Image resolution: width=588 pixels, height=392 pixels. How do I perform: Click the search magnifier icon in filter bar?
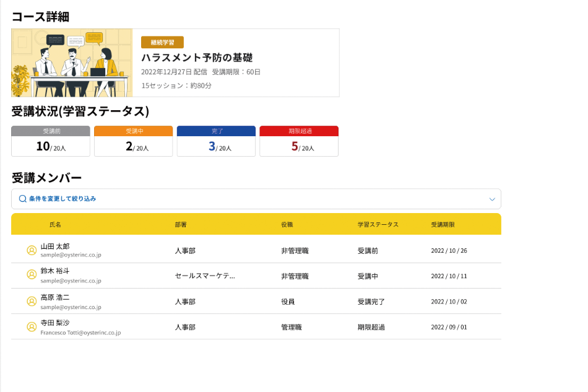coord(22,199)
